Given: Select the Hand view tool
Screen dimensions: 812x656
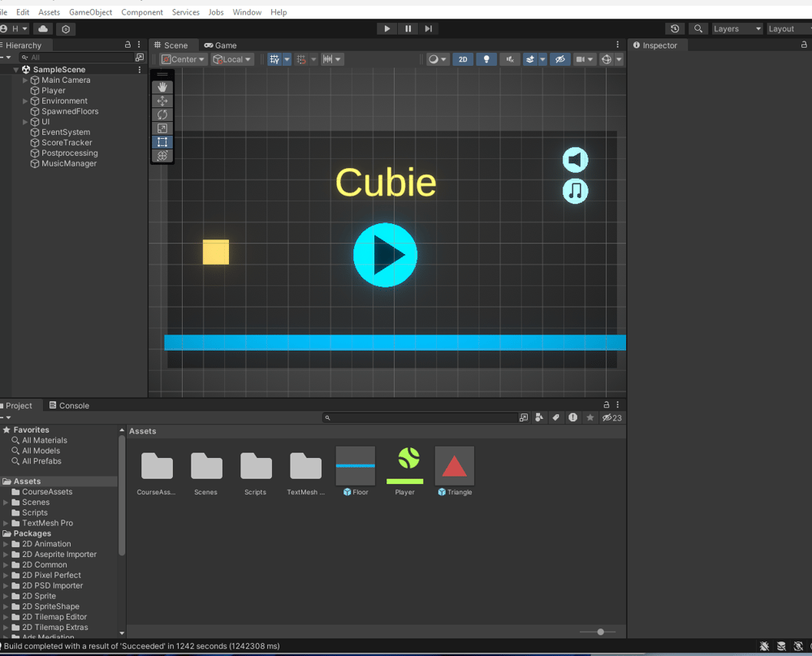Looking at the screenshot, I should point(162,87).
